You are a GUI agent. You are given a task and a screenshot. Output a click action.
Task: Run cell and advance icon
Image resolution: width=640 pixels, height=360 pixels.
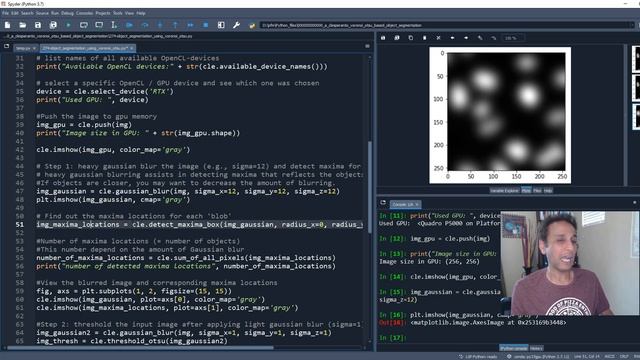pos(99,25)
